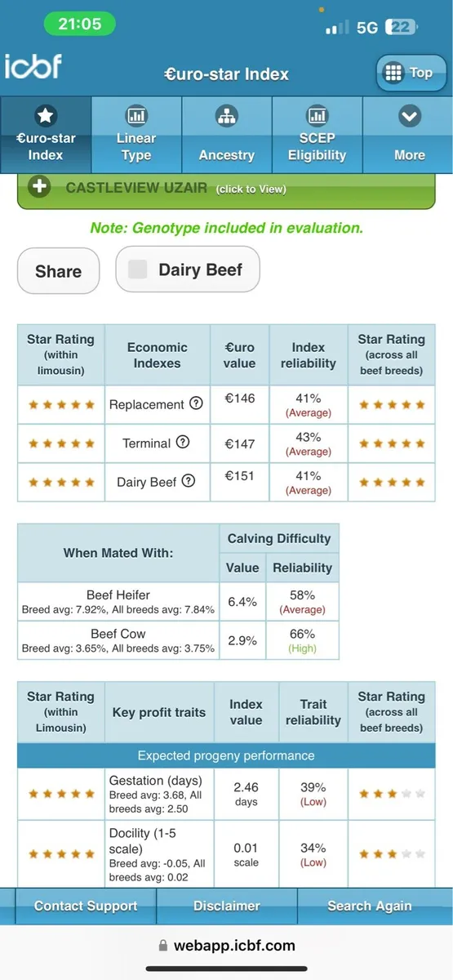Image resolution: width=453 pixels, height=980 pixels.
Task: Tap the Share button
Action: click(59, 271)
